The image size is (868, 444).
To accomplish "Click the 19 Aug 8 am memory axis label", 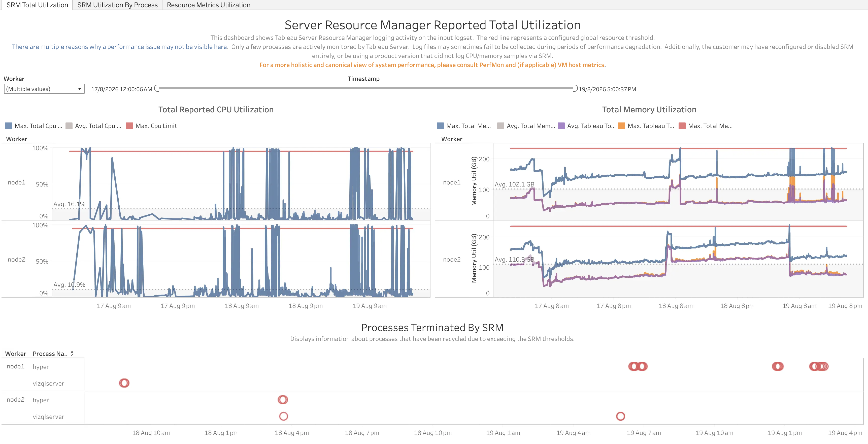I will [799, 306].
